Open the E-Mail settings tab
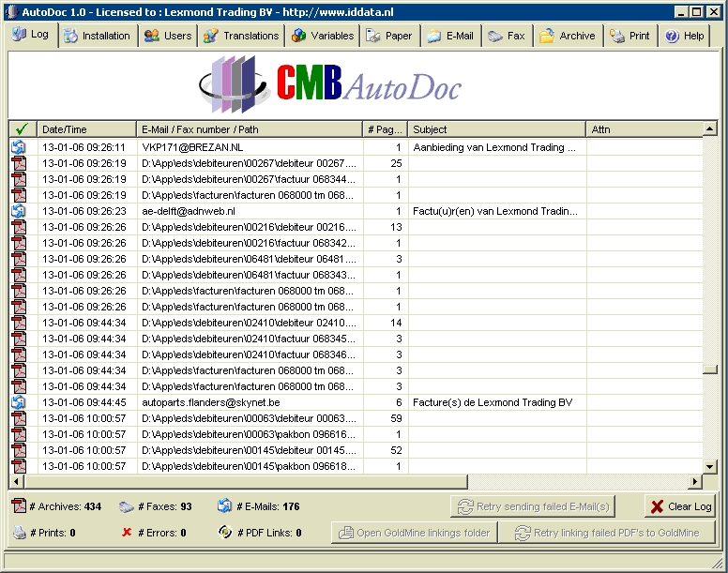The width and height of the screenshot is (728, 573). tap(451, 37)
